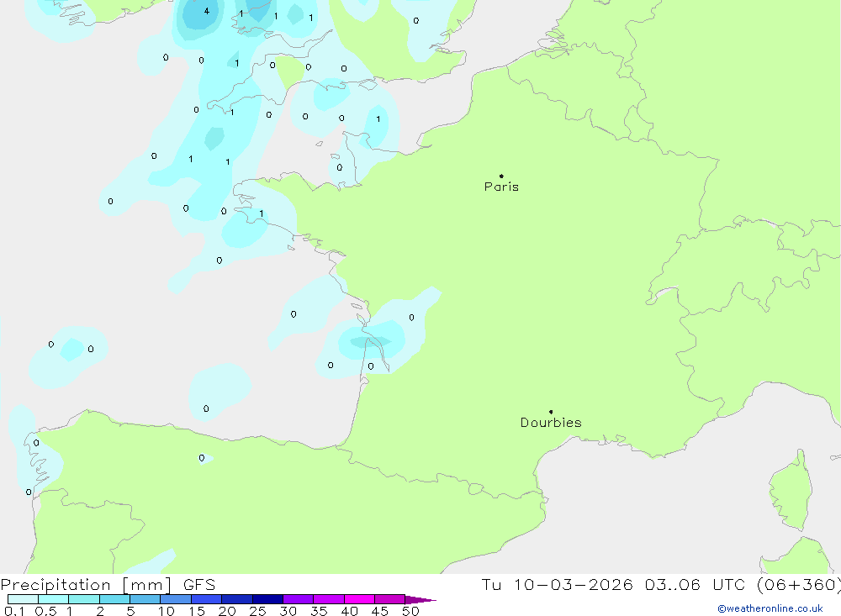Click legend label '40'
The height and width of the screenshot is (616, 841).
tap(349, 611)
